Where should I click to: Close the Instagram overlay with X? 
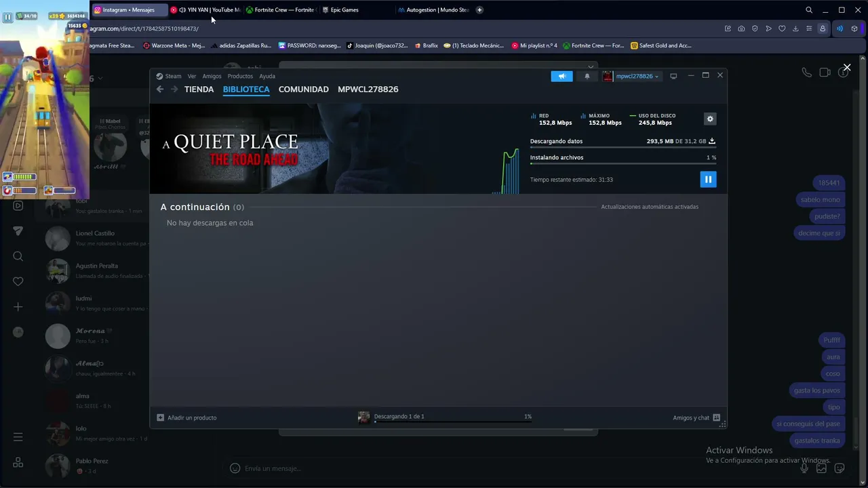coord(847,67)
